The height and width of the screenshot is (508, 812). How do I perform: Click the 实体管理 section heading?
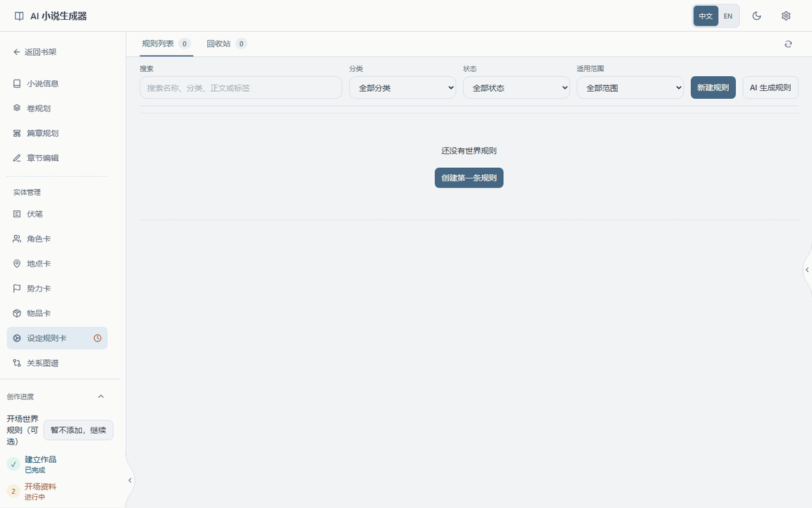tap(27, 193)
